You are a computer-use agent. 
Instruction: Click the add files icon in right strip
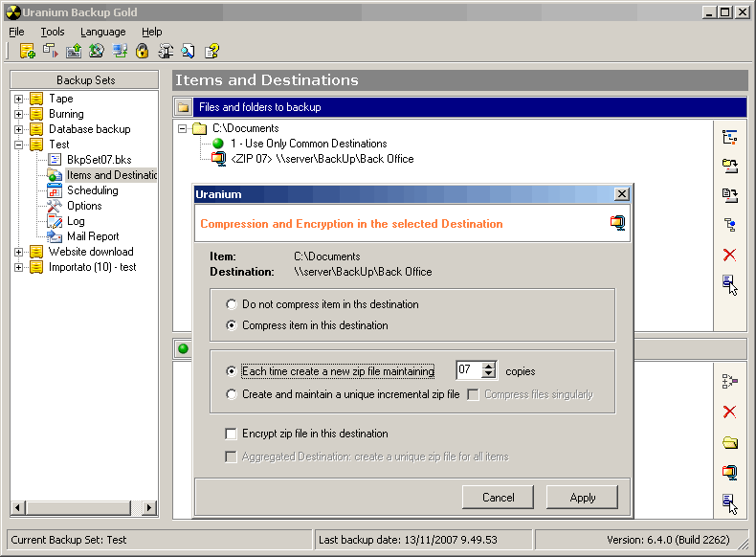coord(729,195)
